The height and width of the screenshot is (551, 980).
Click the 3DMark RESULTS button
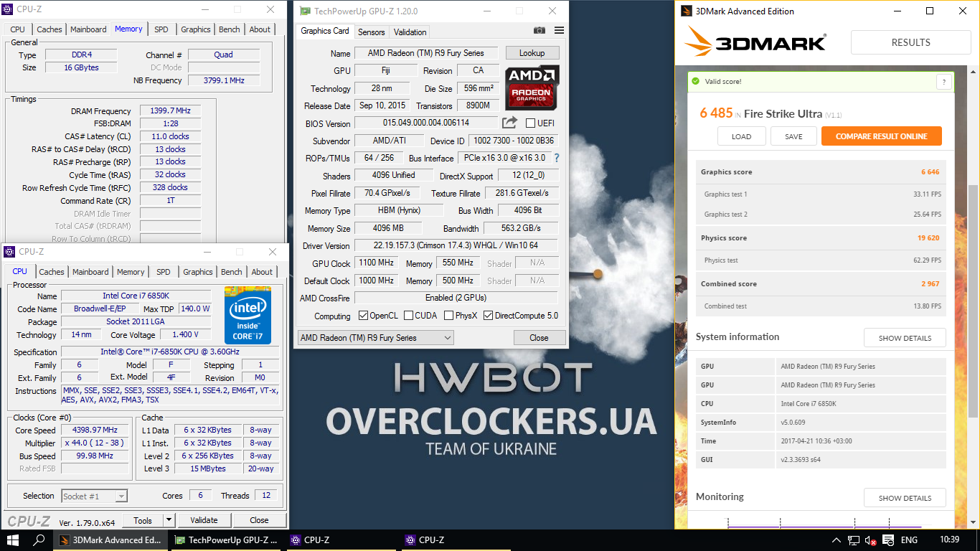click(910, 42)
